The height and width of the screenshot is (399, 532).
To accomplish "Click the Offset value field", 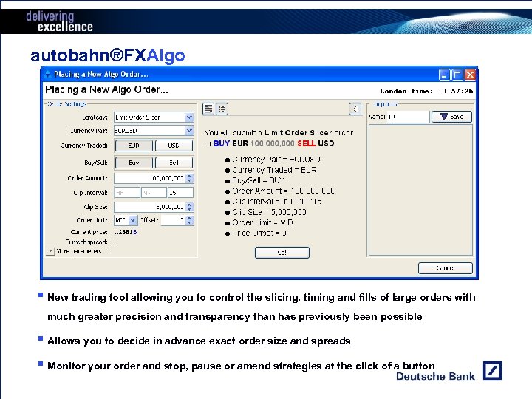I will [174, 220].
